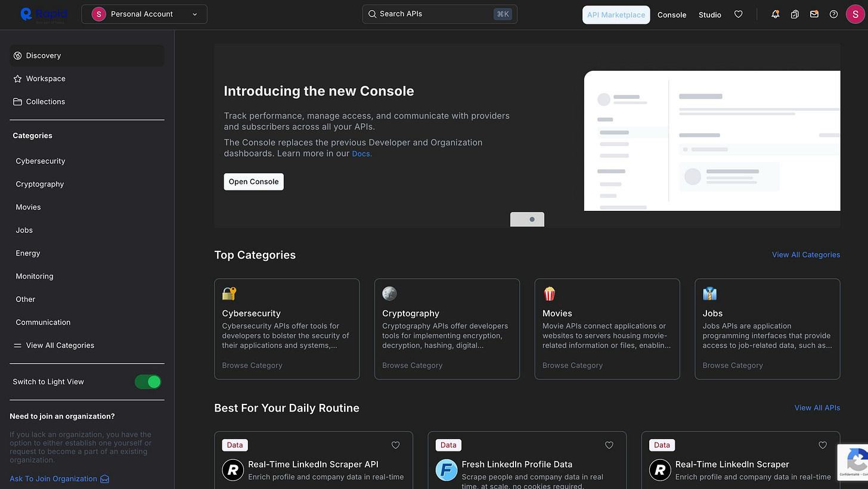Viewport: 868px width, 489px height.
Task: Open Communication category in sidebar
Action: click(43, 322)
